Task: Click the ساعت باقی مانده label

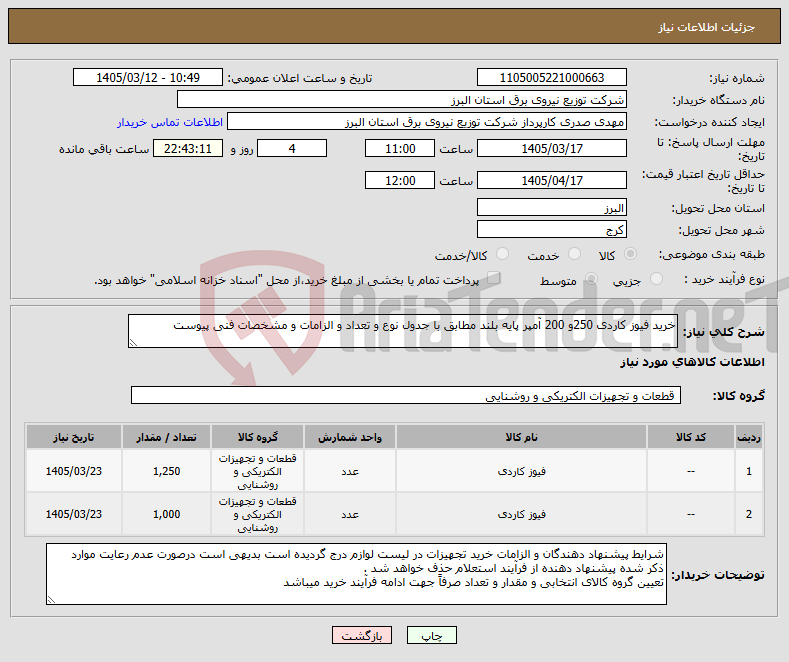Action: point(104,149)
